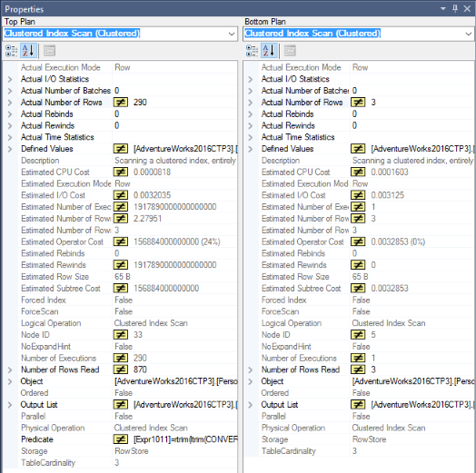Expand Actual Rewinds in Top Plan
Viewport: 476px width, 473px height.
pyautogui.click(x=10, y=126)
